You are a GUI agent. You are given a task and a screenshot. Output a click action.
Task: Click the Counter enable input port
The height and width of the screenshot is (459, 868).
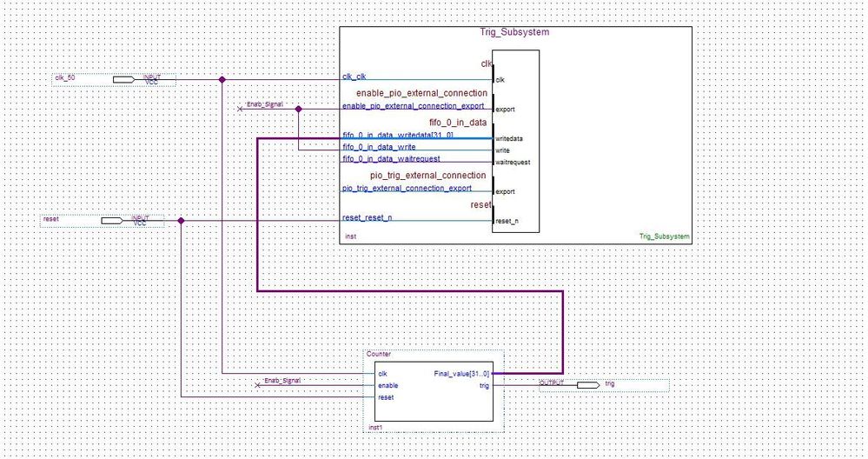(x=388, y=385)
